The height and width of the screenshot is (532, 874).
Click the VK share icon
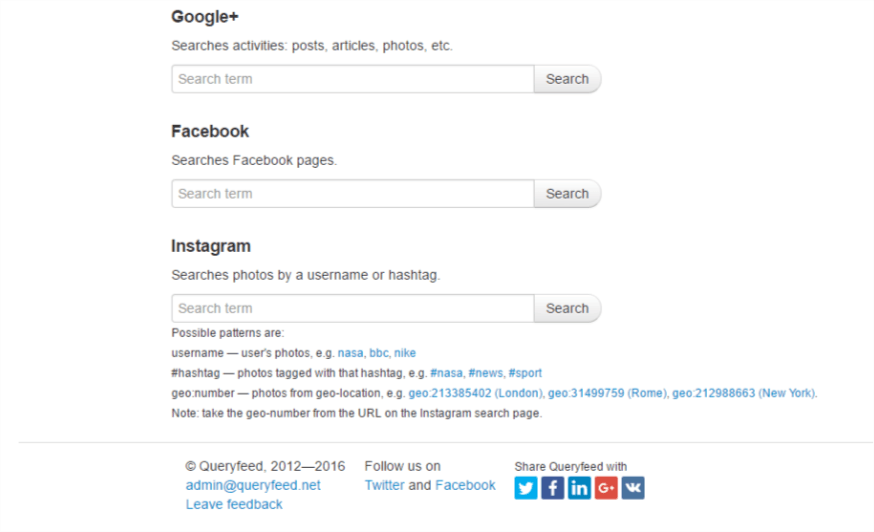633,488
